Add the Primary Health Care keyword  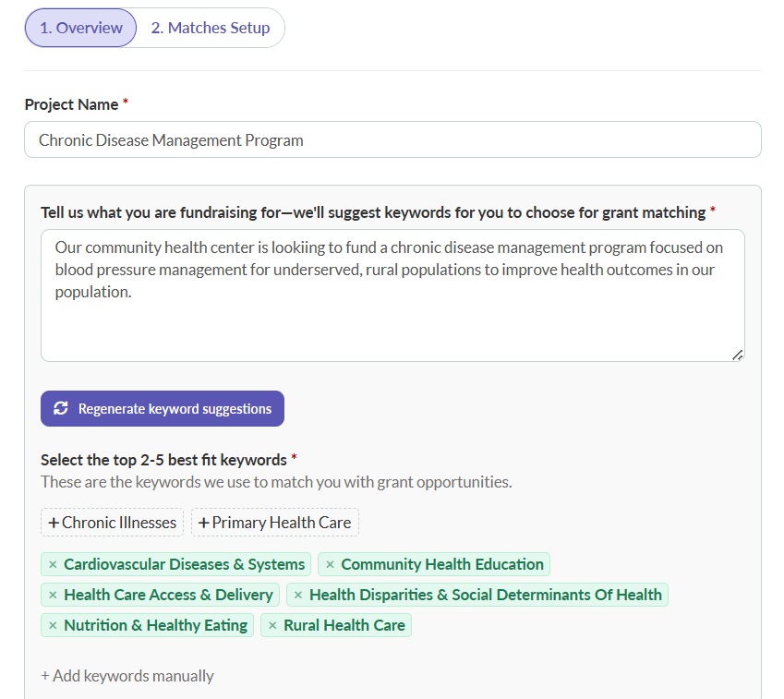275,523
